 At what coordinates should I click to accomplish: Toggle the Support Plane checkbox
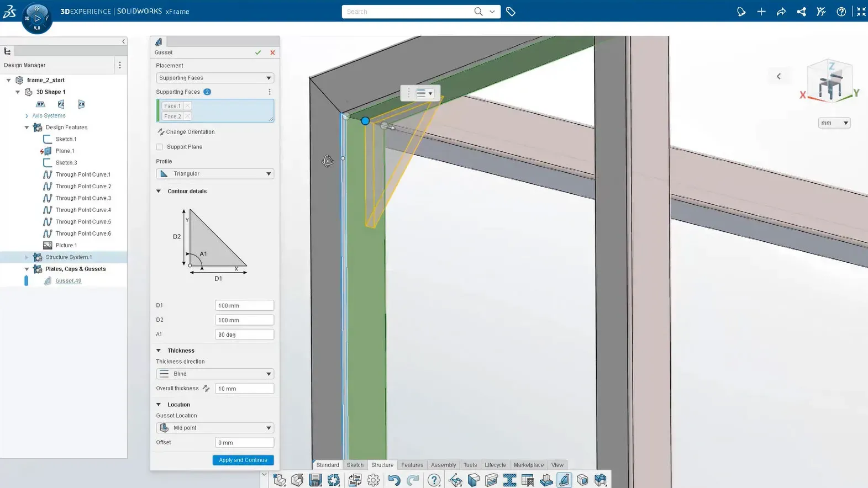coord(159,147)
